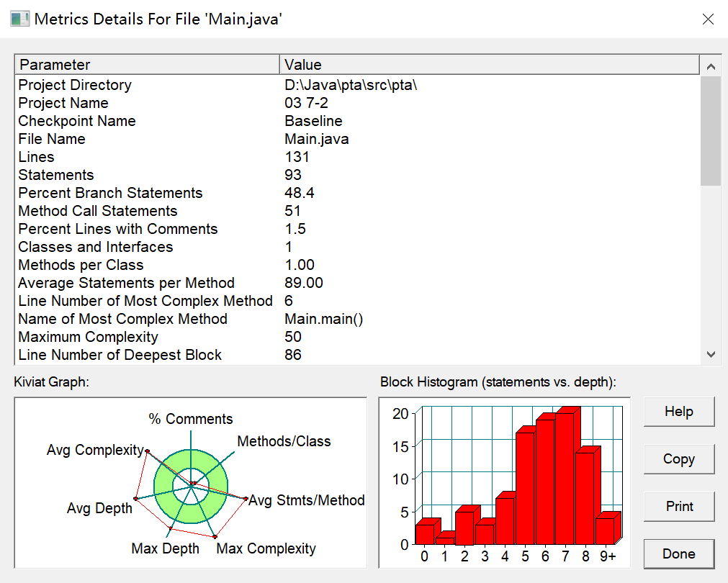Click the scroll-down arrow of the parameter list
The width and height of the screenshot is (728, 583).
click(710, 355)
